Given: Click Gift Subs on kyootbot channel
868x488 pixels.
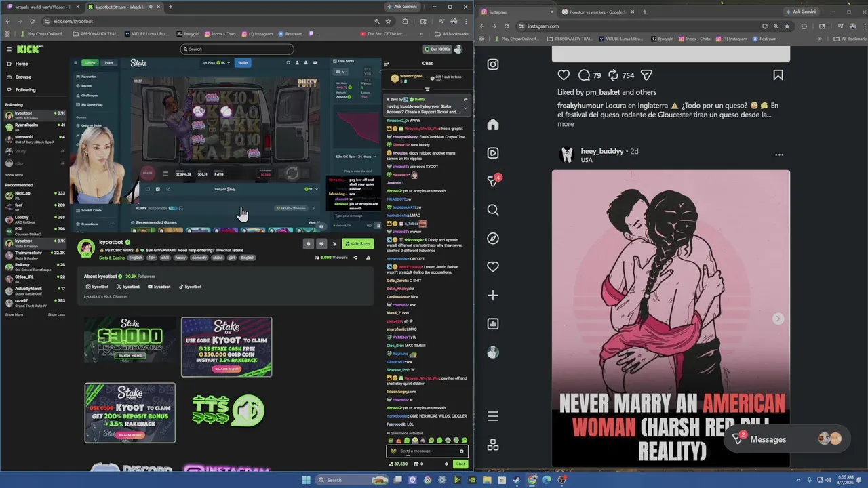Looking at the screenshot, I should pos(358,244).
